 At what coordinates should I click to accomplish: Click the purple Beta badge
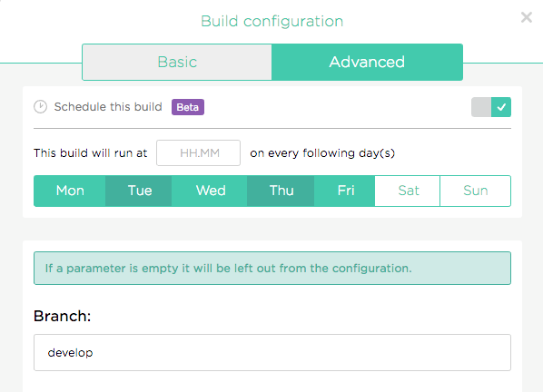pos(188,107)
